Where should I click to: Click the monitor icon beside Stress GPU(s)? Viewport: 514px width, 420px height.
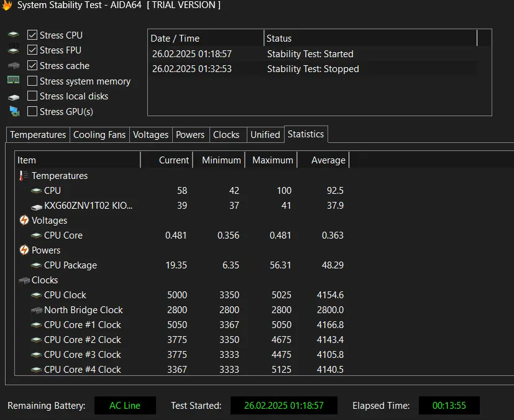[14, 111]
